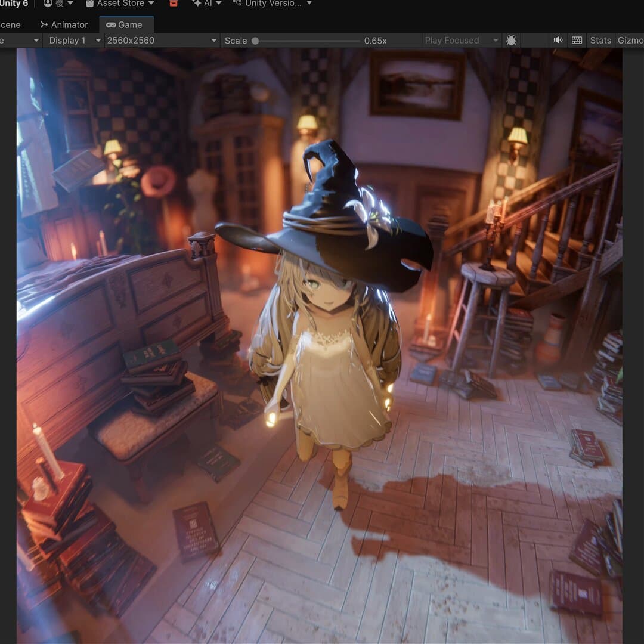
Task: Open the 2560x2560 resolution dropdown
Action: click(161, 41)
